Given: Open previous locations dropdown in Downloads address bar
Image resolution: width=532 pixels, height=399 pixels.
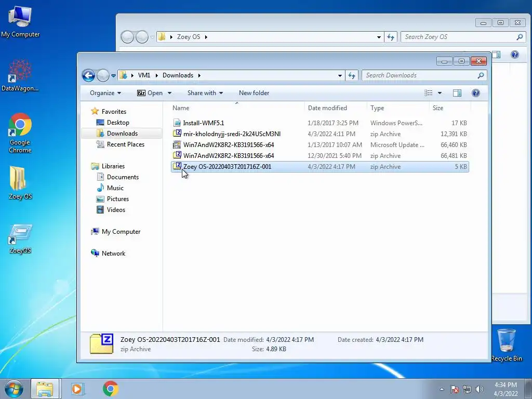Looking at the screenshot, I should point(340,75).
